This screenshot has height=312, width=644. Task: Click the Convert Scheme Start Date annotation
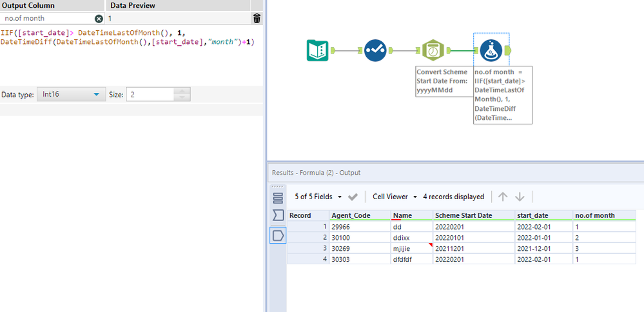pos(444,81)
